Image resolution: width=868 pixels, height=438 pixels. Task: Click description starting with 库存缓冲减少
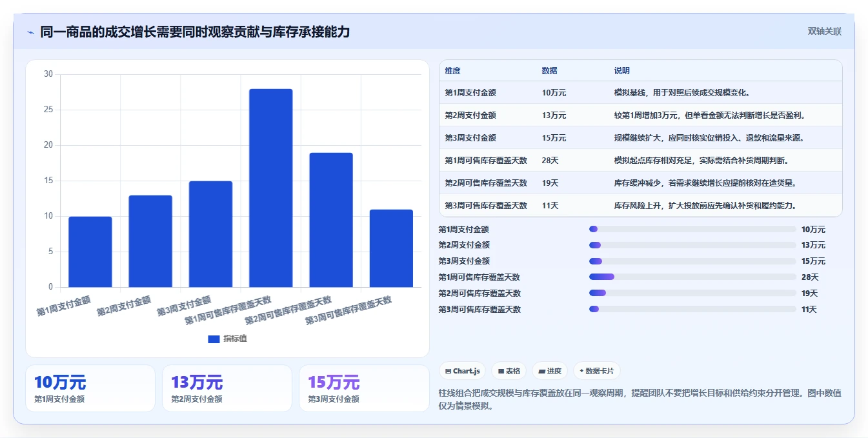pos(705,183)
